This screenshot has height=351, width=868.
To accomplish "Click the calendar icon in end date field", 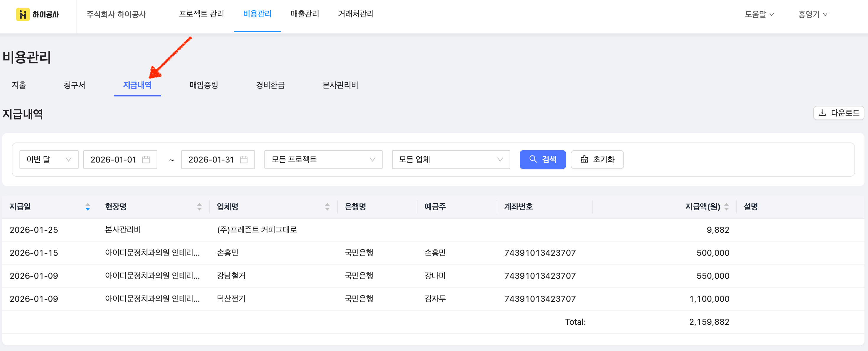I will tap(244, 160).
